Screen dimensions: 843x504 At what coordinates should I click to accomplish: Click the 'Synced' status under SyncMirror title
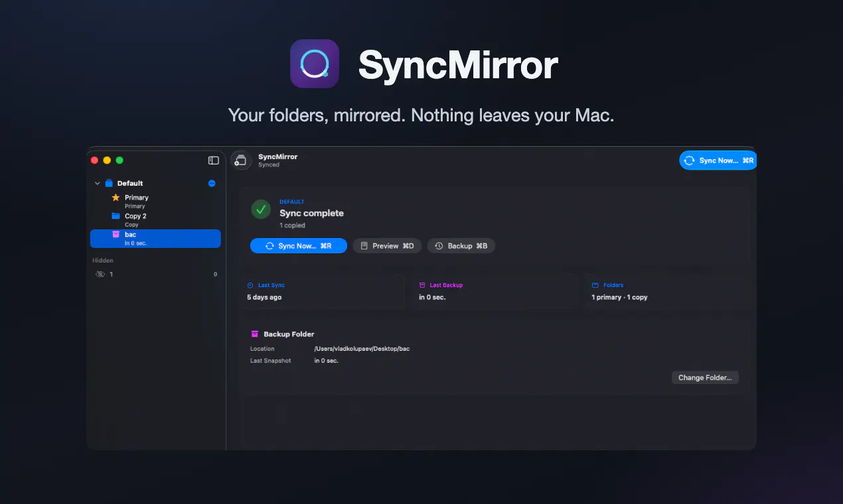coord(269,165)
